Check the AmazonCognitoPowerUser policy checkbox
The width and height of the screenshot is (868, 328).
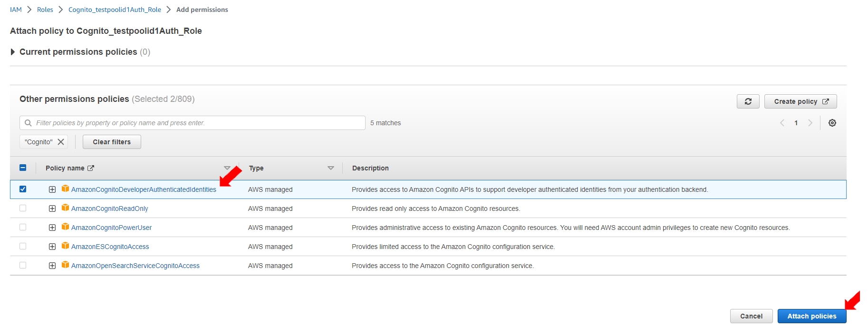(x=23, y=227)
